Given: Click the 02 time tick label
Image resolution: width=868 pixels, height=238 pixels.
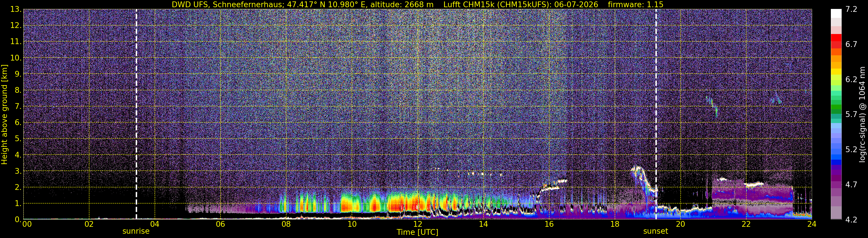Looking at the screenshot, I should coord(89,224).
